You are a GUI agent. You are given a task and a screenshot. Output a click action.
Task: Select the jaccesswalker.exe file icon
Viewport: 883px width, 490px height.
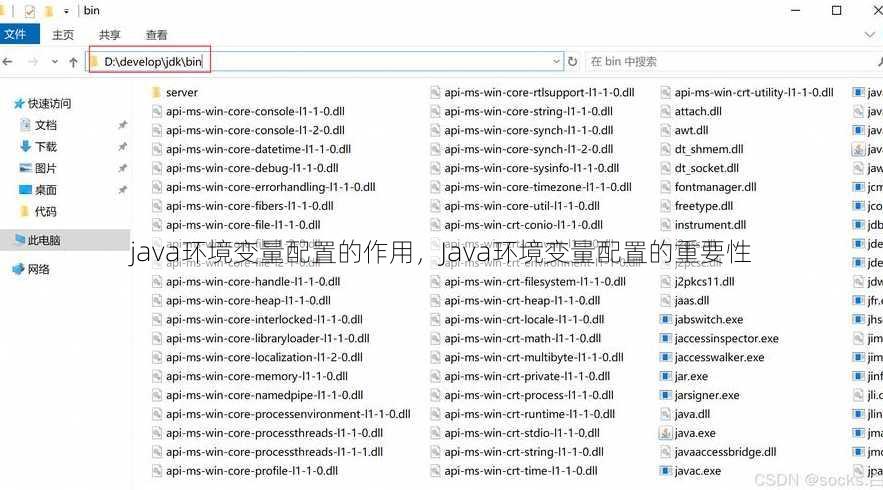tap(666, 357)
